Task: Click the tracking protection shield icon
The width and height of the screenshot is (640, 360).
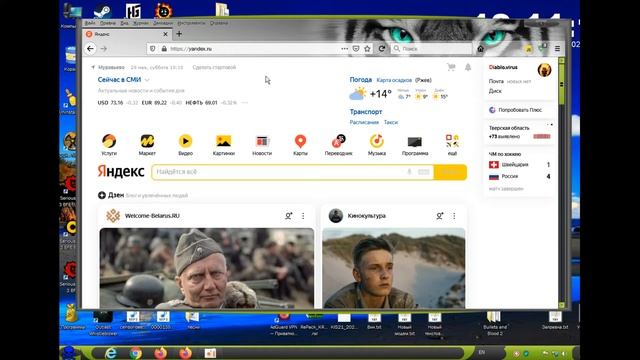Action: pyautogui.click(x=153, y=49)
